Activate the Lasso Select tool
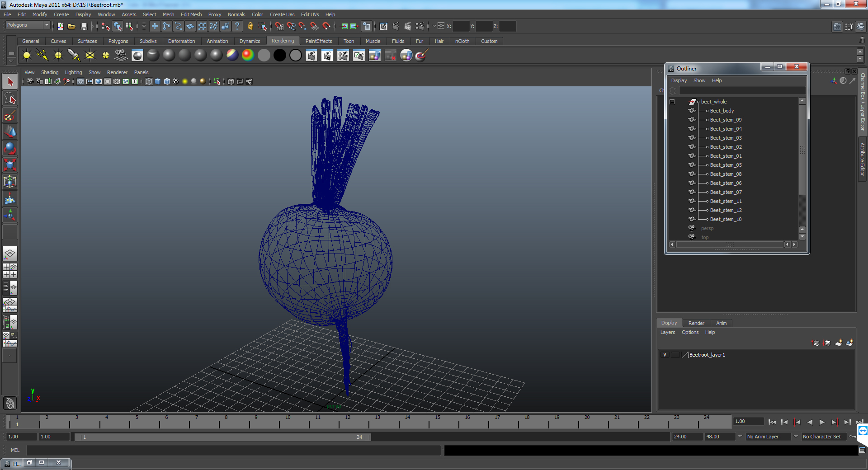Screen dimensions: 868x470 point(10,99)
